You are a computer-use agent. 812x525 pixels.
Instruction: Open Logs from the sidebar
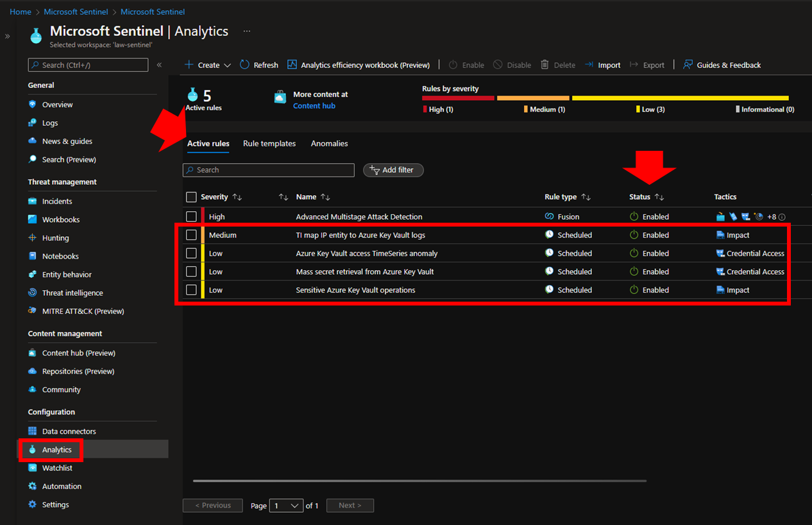(50, 123)
